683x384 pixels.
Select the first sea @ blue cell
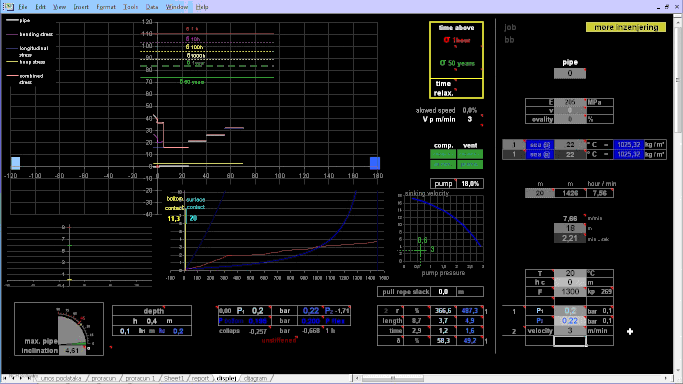click(x=540, y=145)
